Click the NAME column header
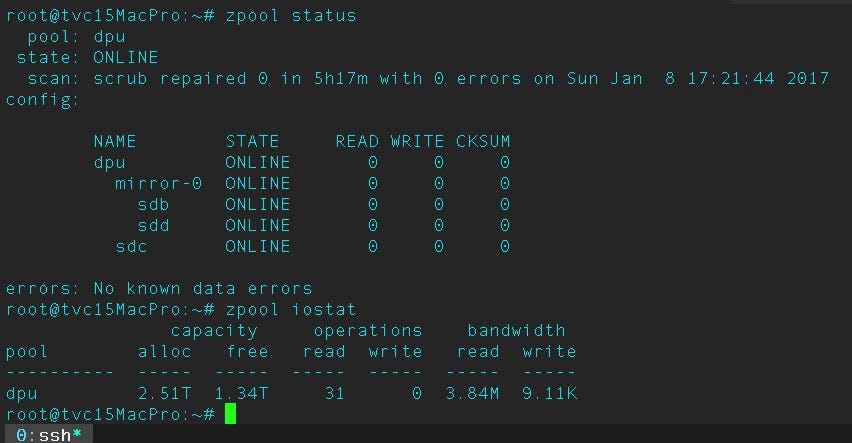852x443 pixels. 114,141
